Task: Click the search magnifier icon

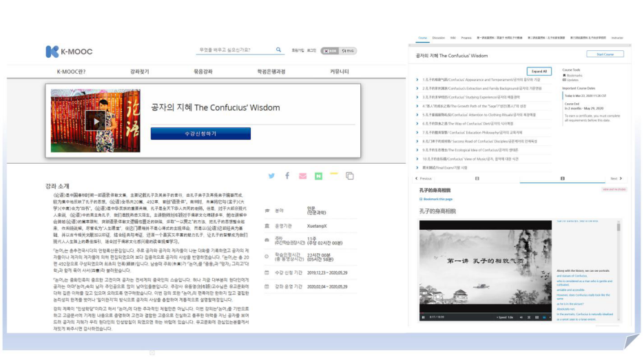Action: point(278,50)
